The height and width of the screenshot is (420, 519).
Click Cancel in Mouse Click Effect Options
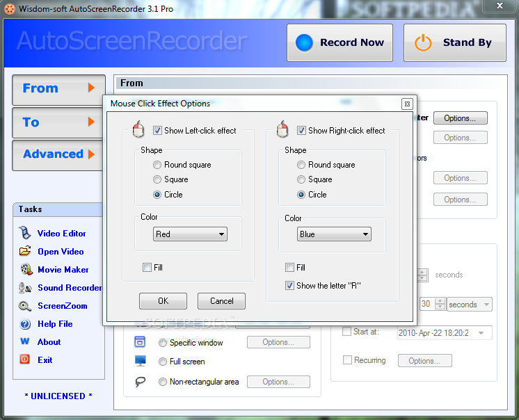click(221, 301)
